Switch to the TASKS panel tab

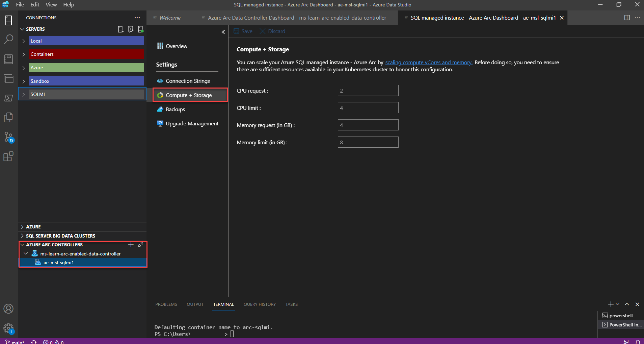coord(291,304)
